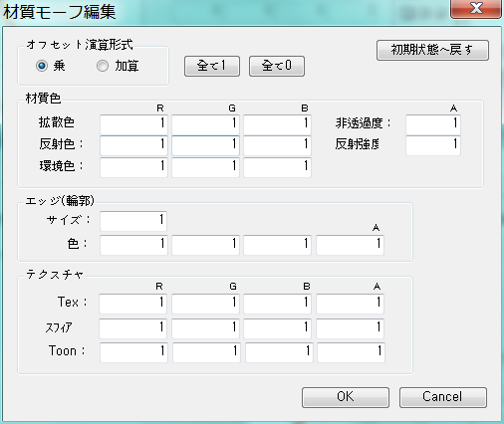Focus the Tex A input field
Screen dimensions: 504x424
(x=350, y=304)
